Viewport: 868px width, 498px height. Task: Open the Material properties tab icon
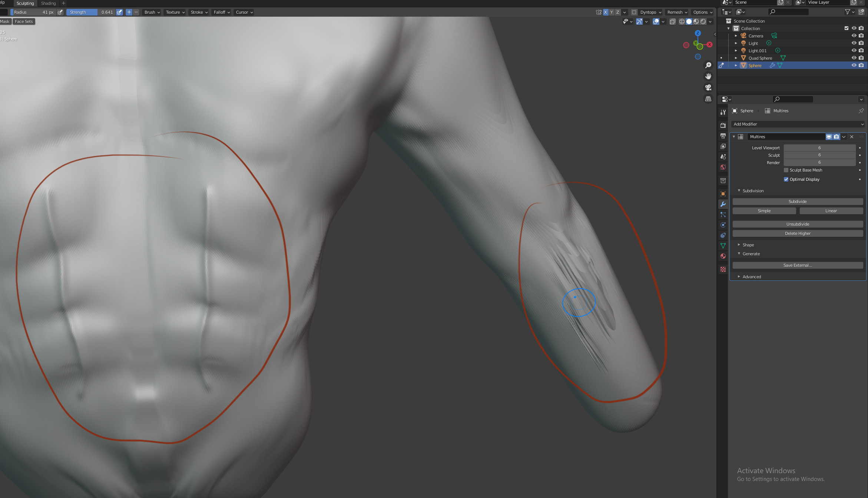click(723, 256)
